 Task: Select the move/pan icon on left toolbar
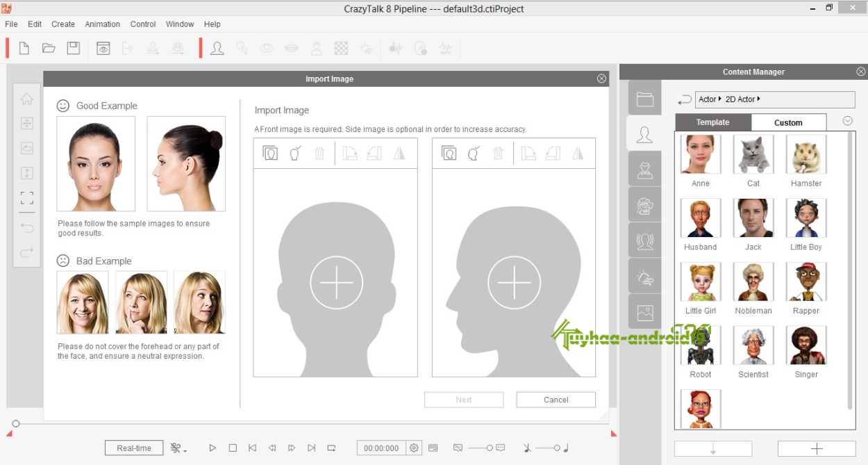(27, 124)
